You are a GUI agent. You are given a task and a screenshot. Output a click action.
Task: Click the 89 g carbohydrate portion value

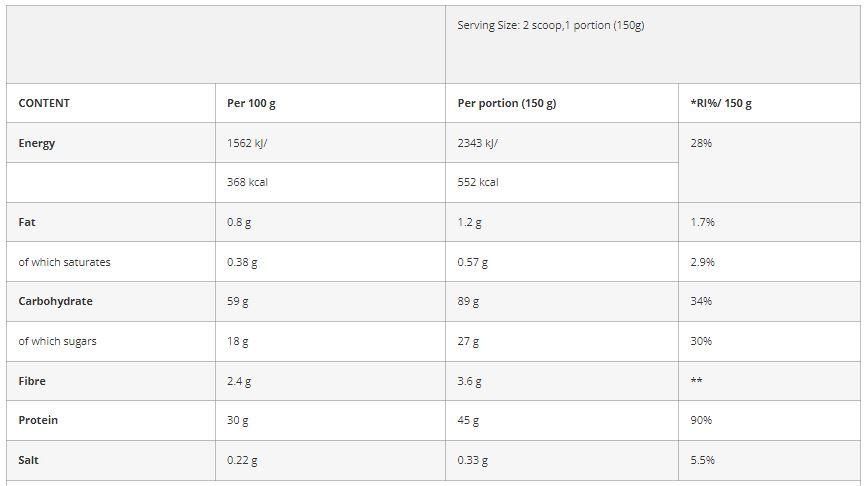click(468, 301)
